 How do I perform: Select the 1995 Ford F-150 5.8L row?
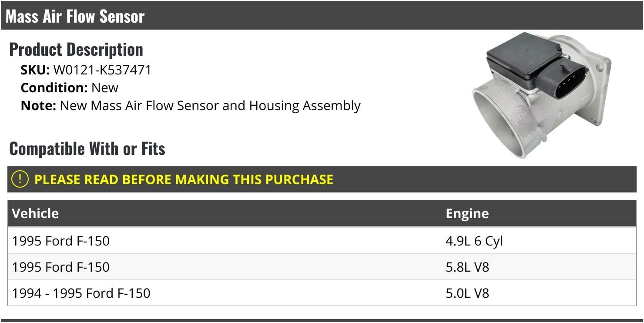tap(322, 267)
